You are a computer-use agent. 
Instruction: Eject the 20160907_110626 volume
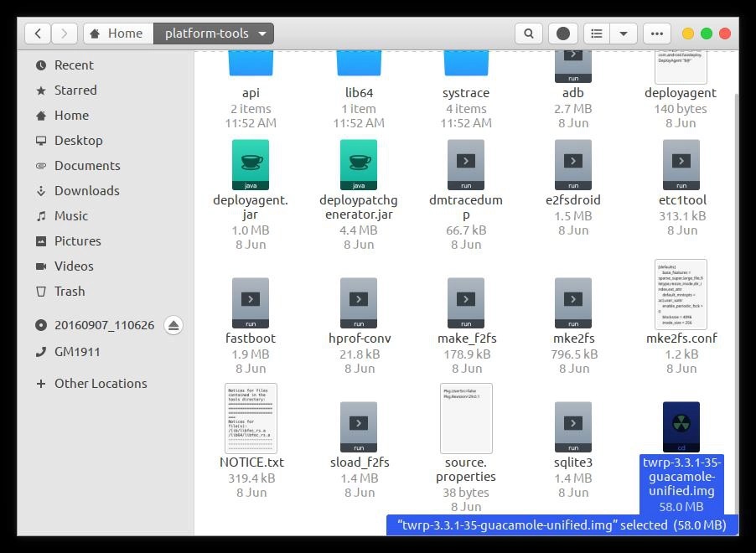coord(173,325)
